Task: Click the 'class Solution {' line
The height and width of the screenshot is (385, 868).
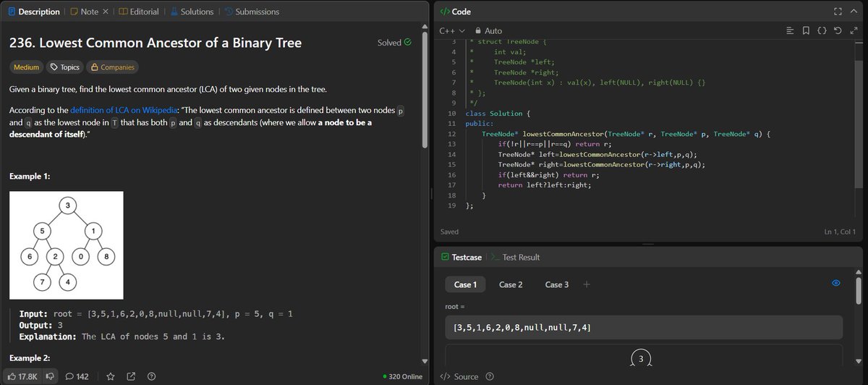Action: coord(499,114)
